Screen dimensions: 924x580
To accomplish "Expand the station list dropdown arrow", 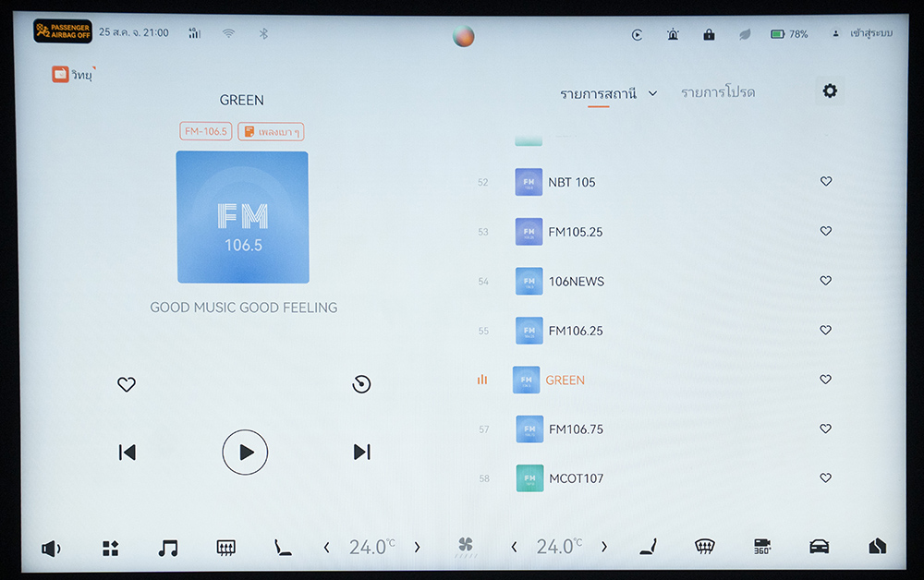I will point(652,93).
